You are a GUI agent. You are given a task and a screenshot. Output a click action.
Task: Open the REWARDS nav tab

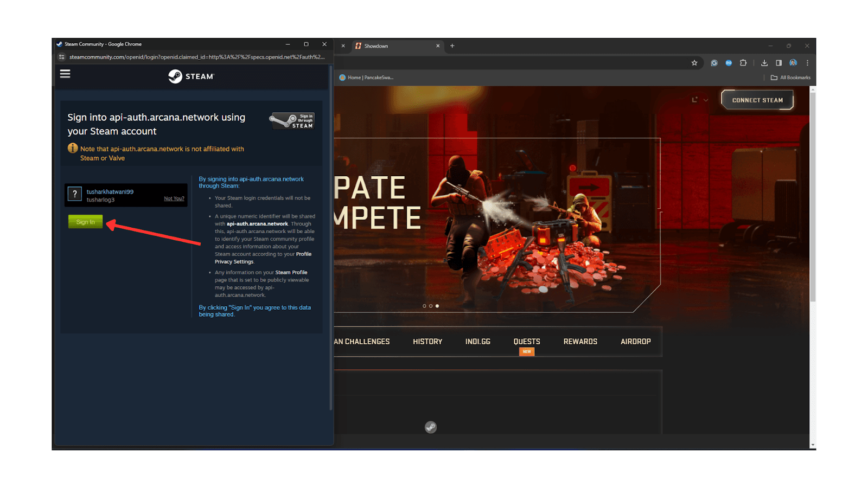click(580, 342)
